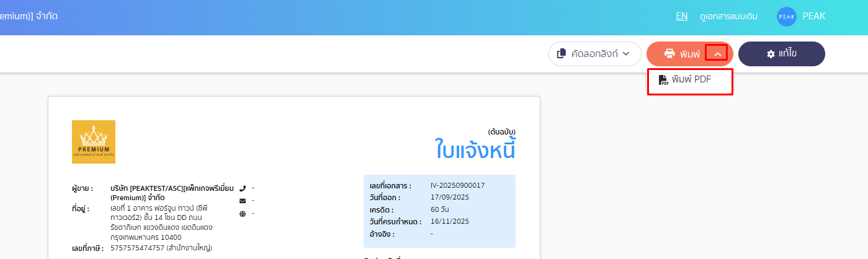
Task: Click the PDF file icon in menu
Action: coord(663,80)
